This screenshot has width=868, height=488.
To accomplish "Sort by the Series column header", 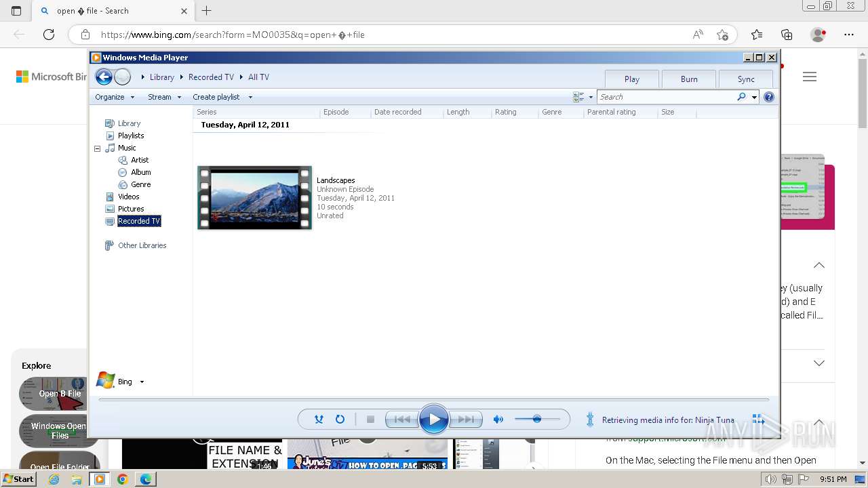I will point(257,112).
